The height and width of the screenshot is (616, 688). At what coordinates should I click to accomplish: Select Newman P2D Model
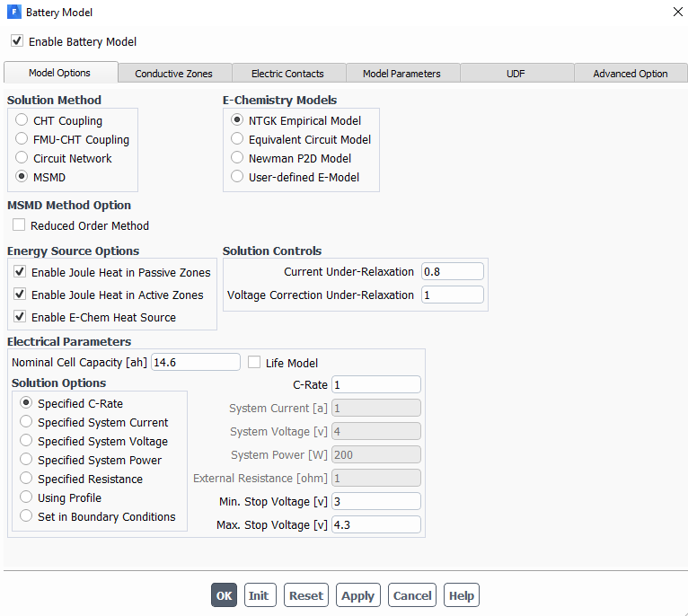pos(237,157)
